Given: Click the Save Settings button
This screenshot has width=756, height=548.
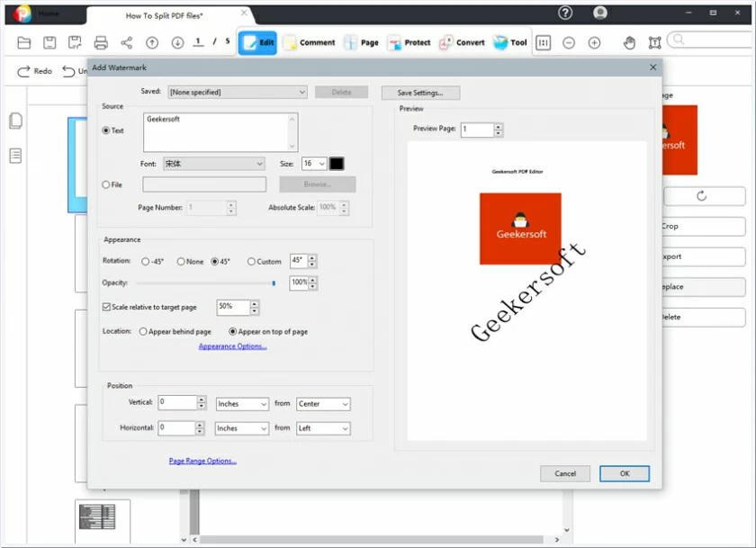Looking at the screenshot, I should point(421,92).
